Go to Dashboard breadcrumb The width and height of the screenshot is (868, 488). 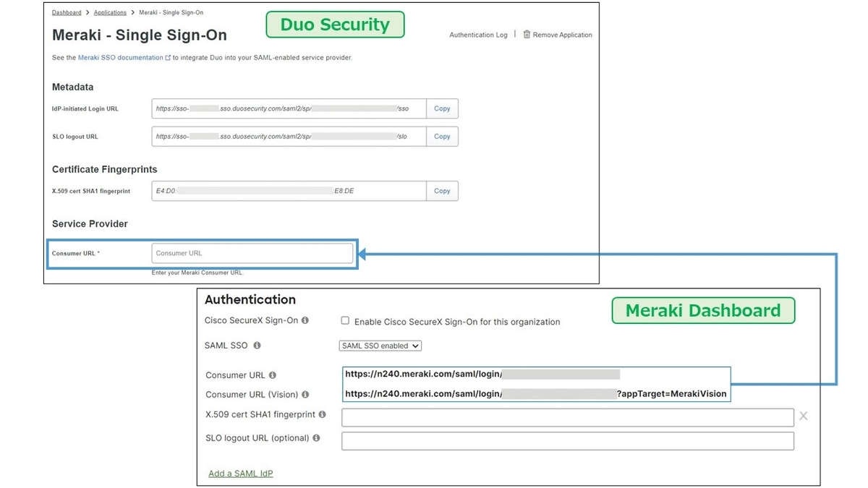(67, 12)
